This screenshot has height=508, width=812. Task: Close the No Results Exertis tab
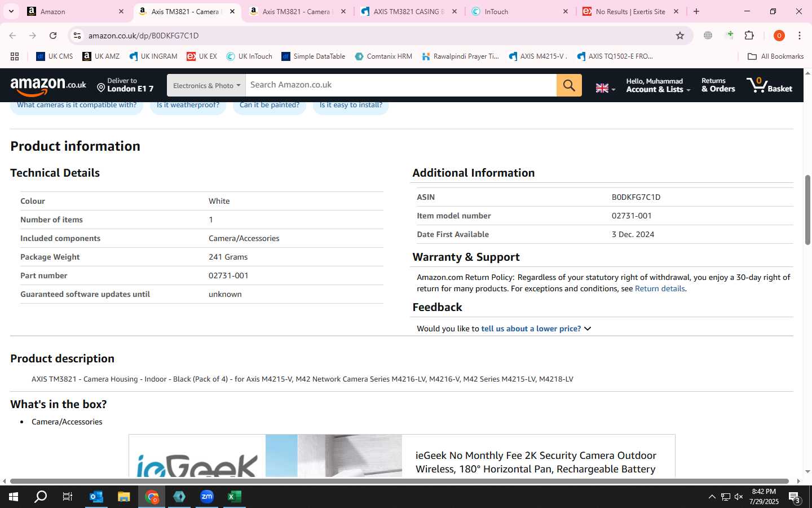click(x=676, y=11)
